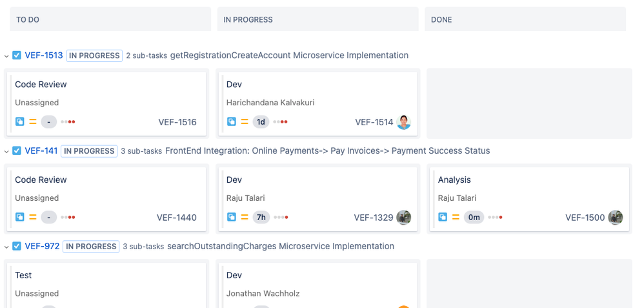Click the task type icon beside VEF-141

(16, 150)
